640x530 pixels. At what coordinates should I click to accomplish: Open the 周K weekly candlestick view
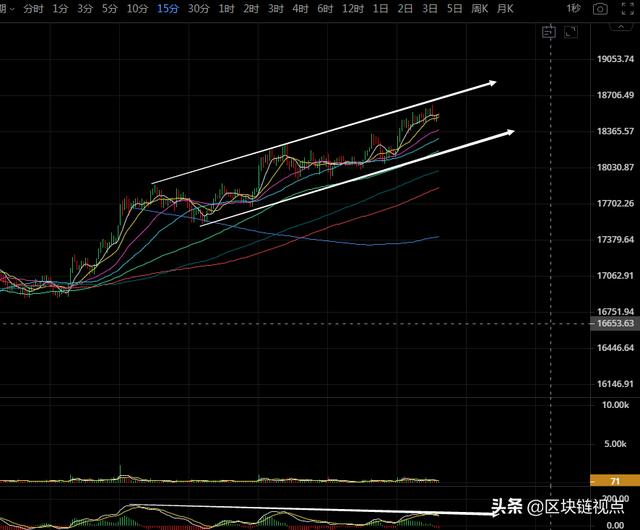[x=479, y=8]
